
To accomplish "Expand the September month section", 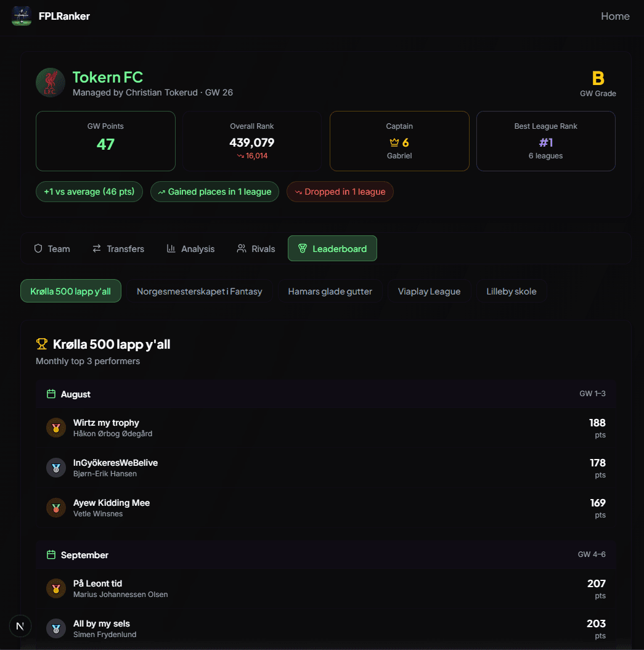I will [x=325, y=555].
